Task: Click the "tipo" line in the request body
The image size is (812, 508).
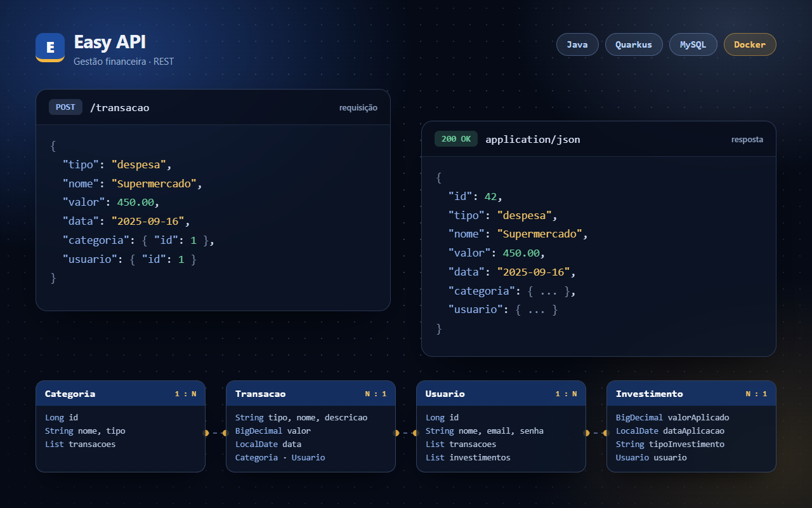Action: coord(117,164)
